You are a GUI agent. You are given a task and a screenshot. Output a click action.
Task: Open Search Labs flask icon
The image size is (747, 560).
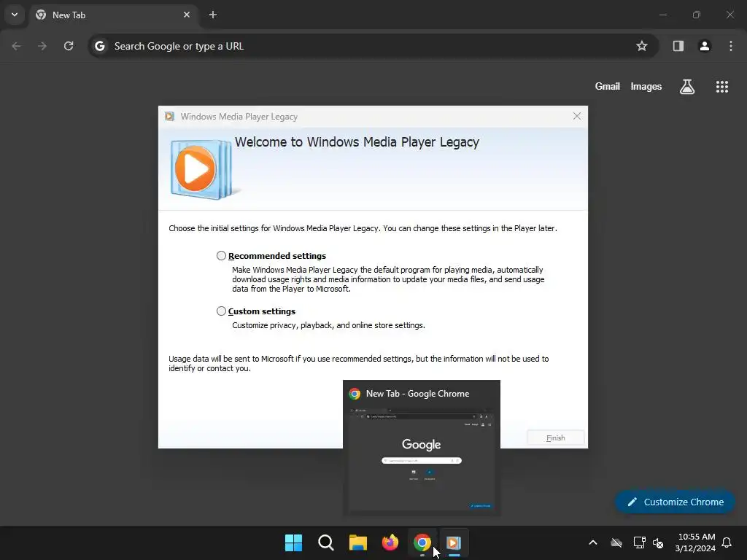tap(687, 87)
